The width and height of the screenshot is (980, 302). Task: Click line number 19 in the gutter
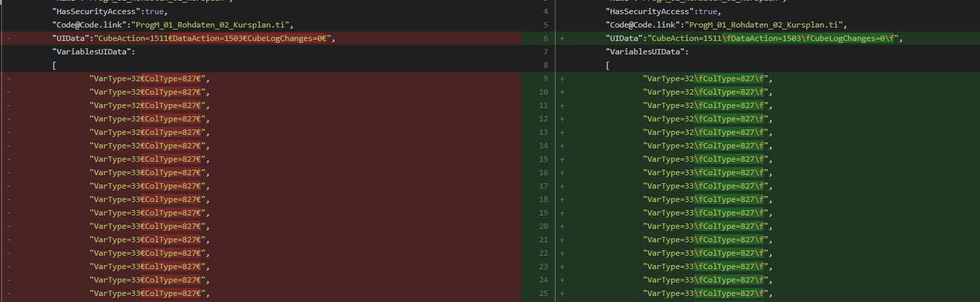[543, 213]
